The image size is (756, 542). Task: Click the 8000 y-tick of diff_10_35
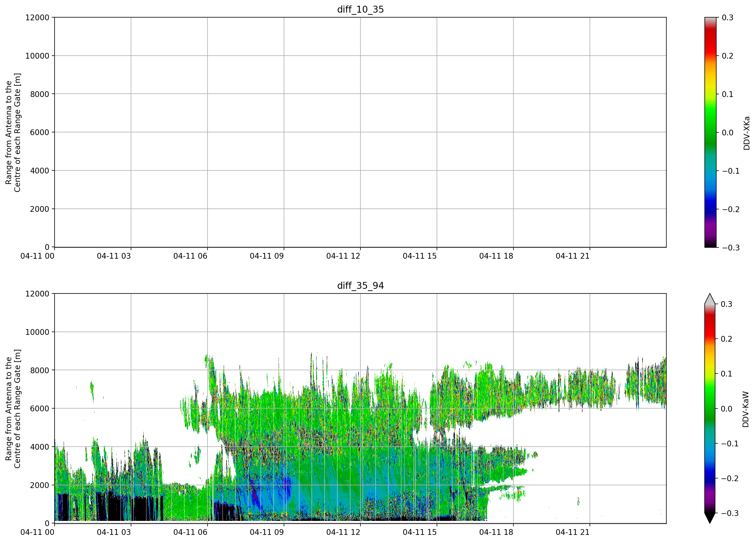[x=40, y=94]
